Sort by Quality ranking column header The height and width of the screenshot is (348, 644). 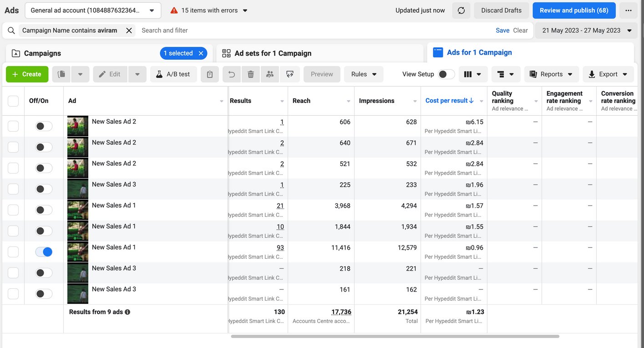point(502,97)
